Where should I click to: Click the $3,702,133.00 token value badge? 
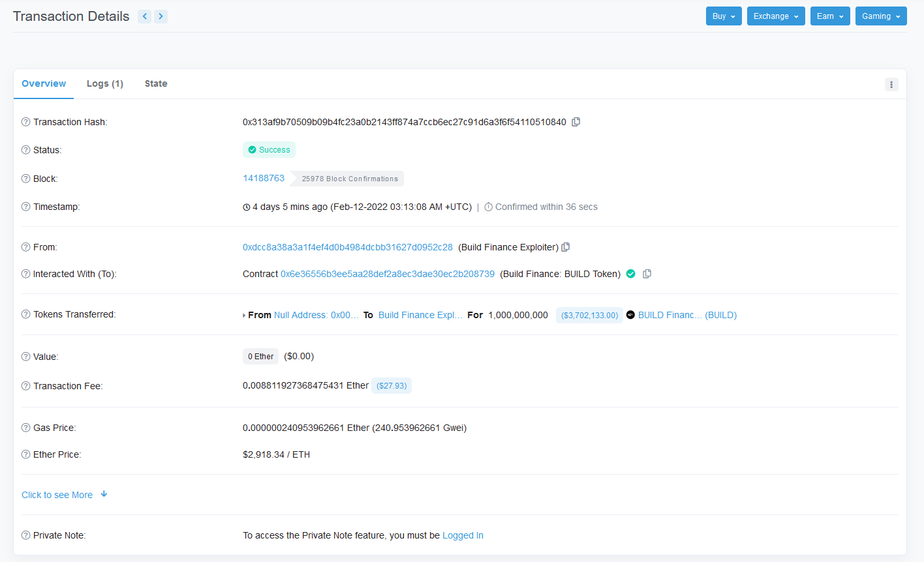point(589,315)
